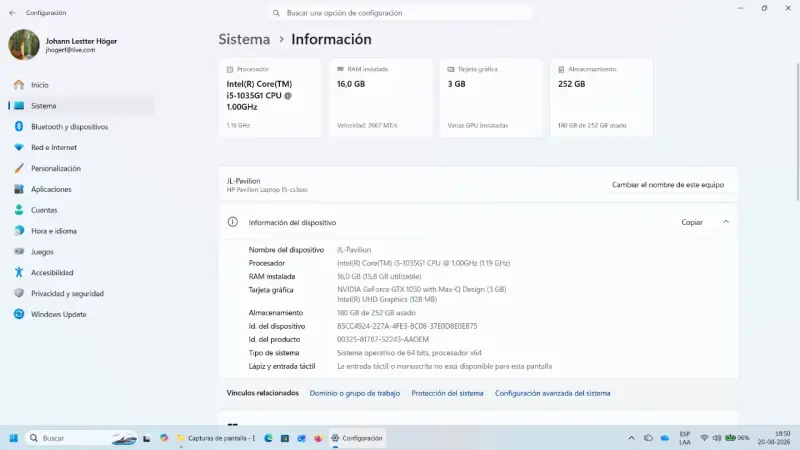
Task: Click the Información del dispositivo info icon
Action: pos(233,222)
